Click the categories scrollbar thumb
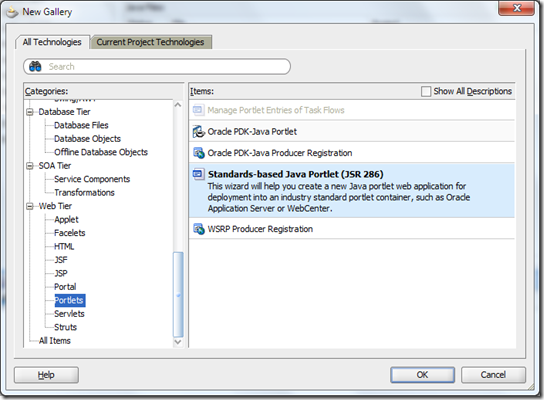This screenshot has height=400, width=544. tap(178, 294)
